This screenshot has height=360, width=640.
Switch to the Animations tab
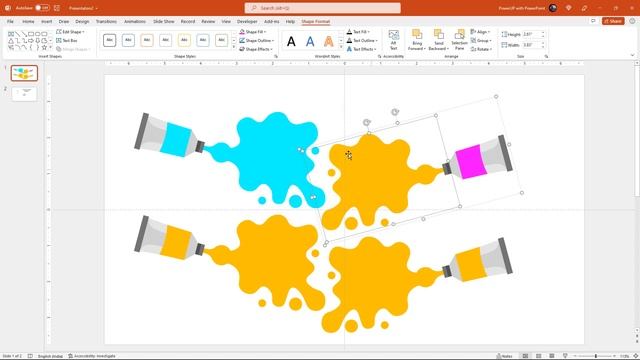click(135, 21)
